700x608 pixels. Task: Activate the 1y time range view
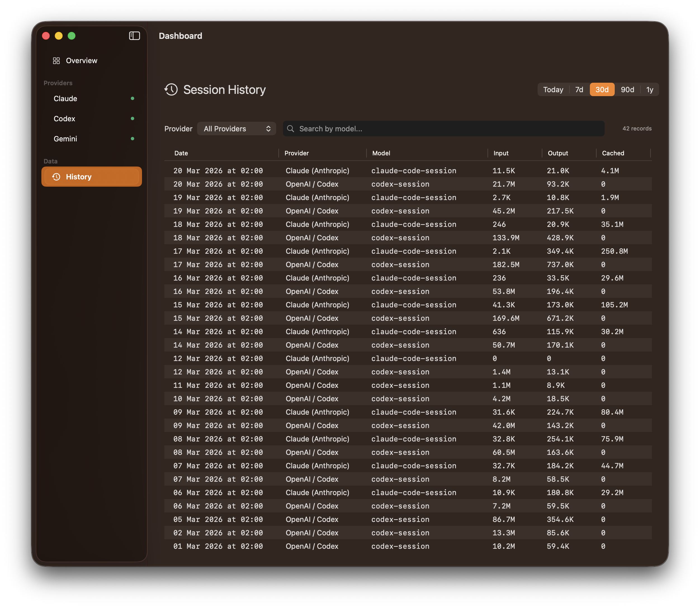tap(649, 90)
